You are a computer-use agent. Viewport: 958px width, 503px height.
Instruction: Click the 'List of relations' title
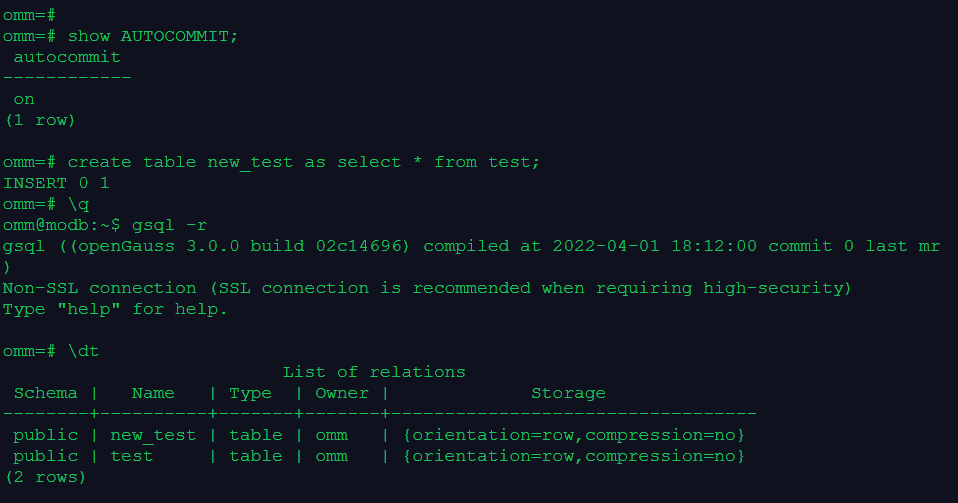(x=374, y=372)
